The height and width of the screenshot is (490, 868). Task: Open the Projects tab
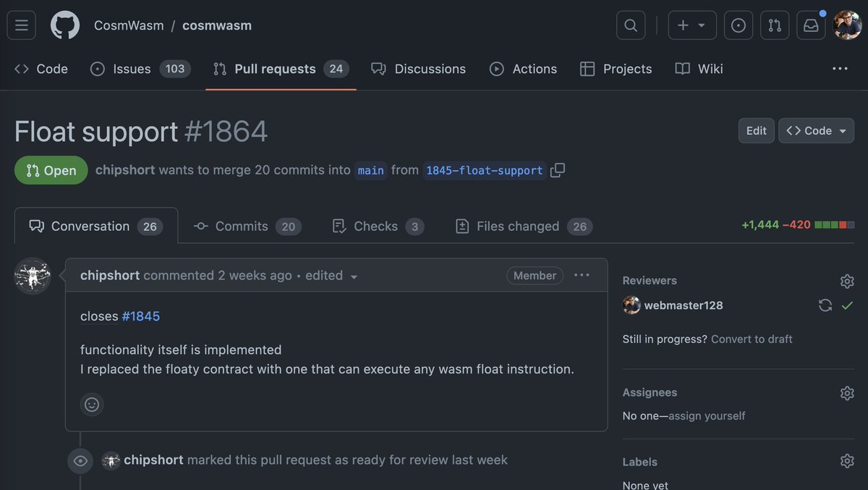[x=616, y=69]
